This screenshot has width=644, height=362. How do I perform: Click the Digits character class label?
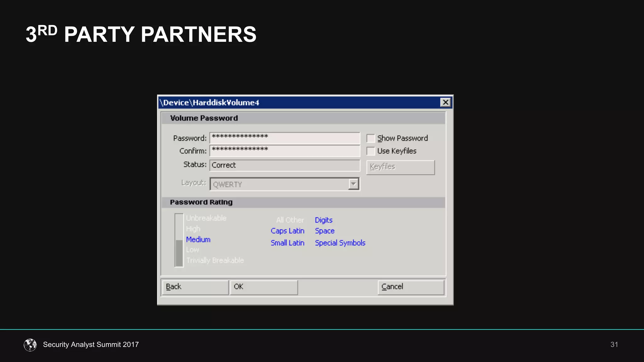pos(324,220)
